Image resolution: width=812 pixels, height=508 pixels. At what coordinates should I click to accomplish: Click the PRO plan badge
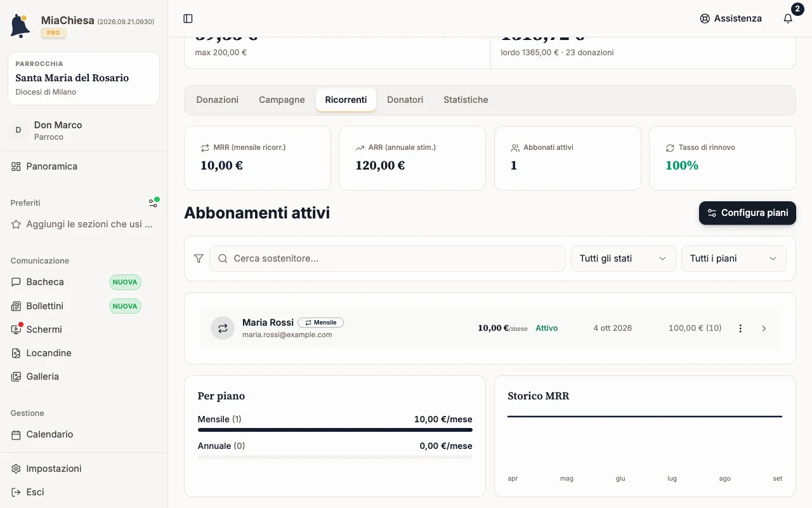53,33
